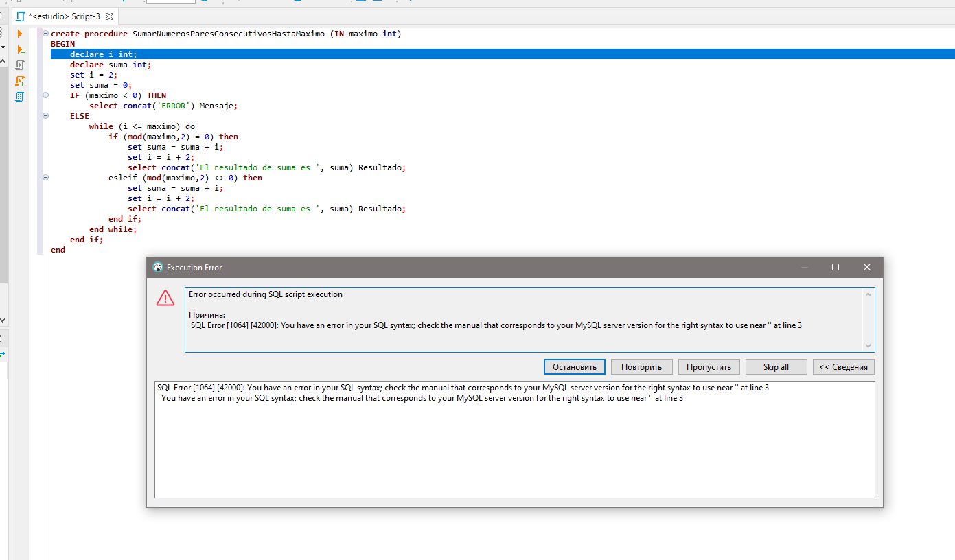Collapse the esleif code block
This screenshot has height=560, width=955.
point(45,178)
